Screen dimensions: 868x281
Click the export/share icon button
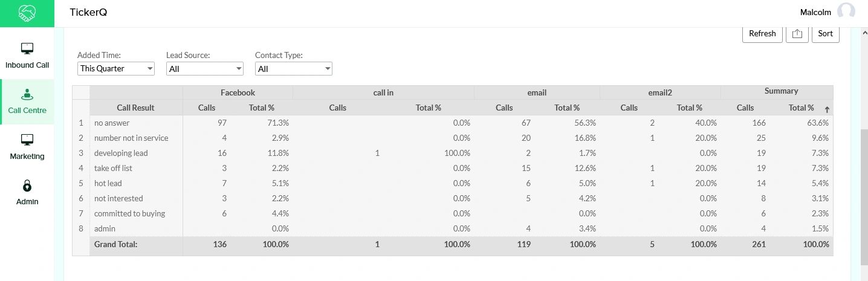pyautogui.click(x=797, y=34)
